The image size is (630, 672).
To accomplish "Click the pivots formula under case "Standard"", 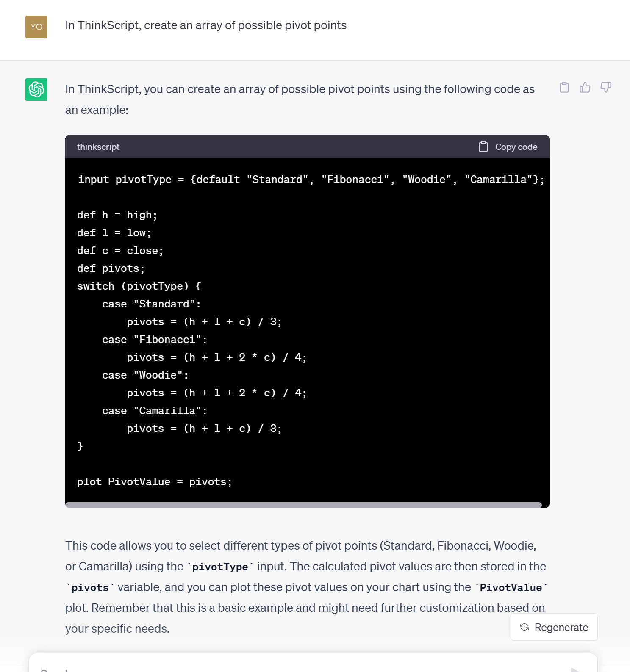I will 204,322.
